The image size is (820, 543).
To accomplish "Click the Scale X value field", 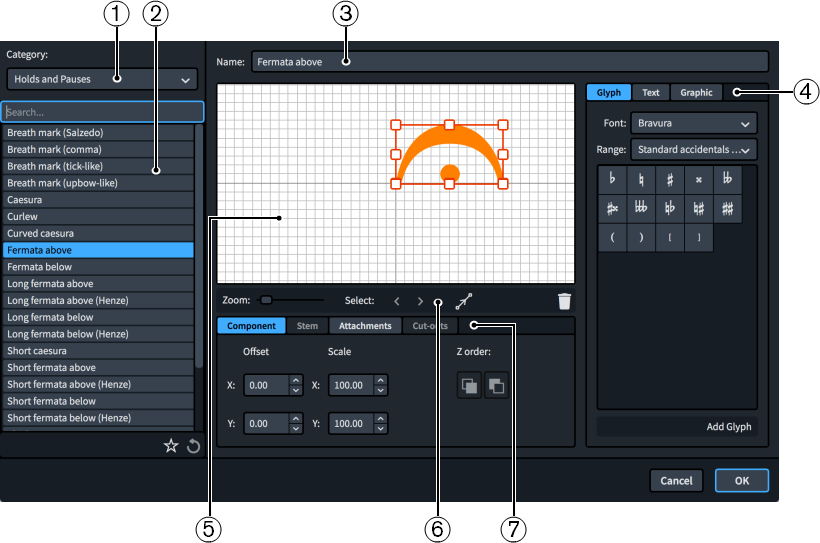I will [x=351, y=386].
